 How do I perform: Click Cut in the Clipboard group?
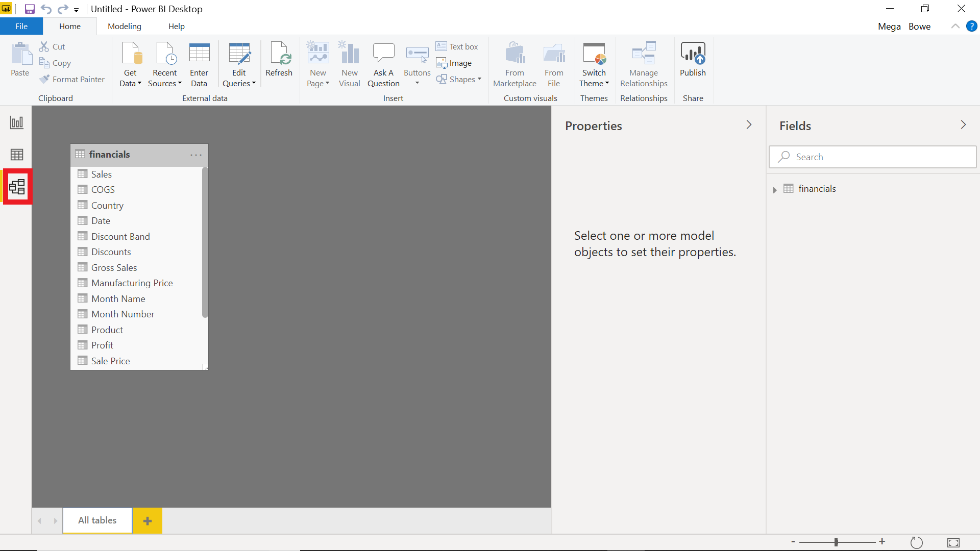point(53,46)
